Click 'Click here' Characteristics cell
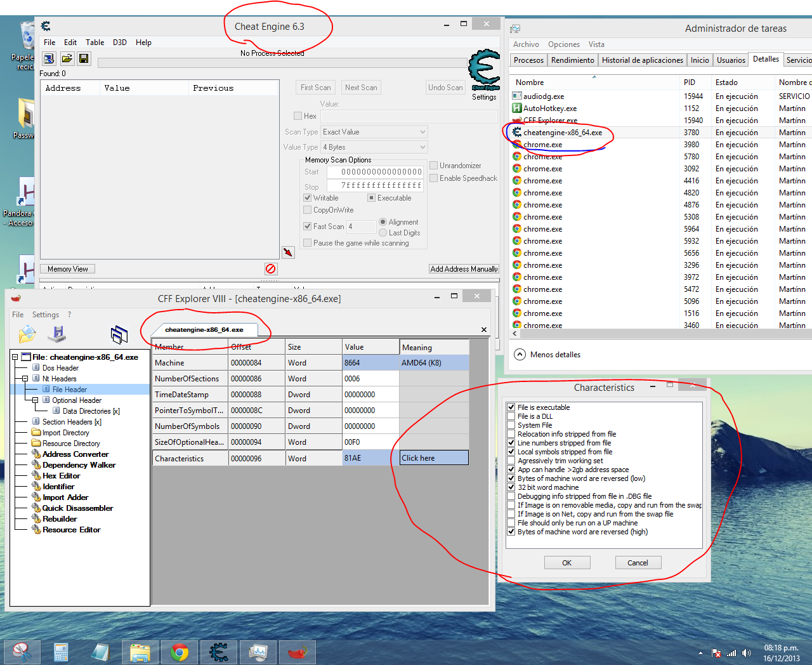812x665 pixels. pyautogui.click(x=435, y=458)
